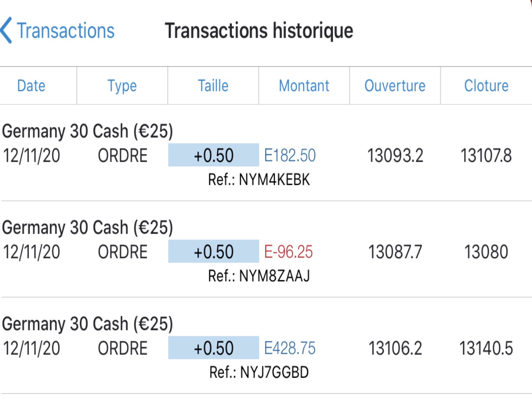The width and height of the screenshot is (532, 399).
Task: Tap the Transactions historique title
Action: (259, 31)
